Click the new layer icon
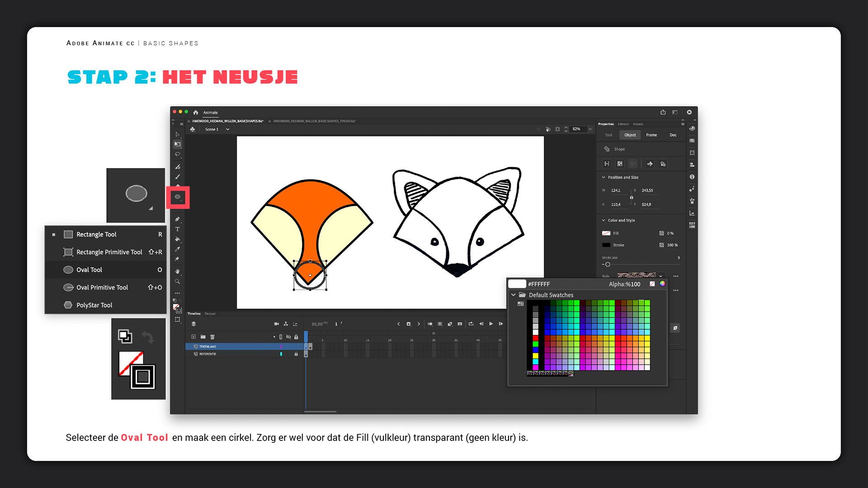The image size is (868, 488). tap(193, 337)
